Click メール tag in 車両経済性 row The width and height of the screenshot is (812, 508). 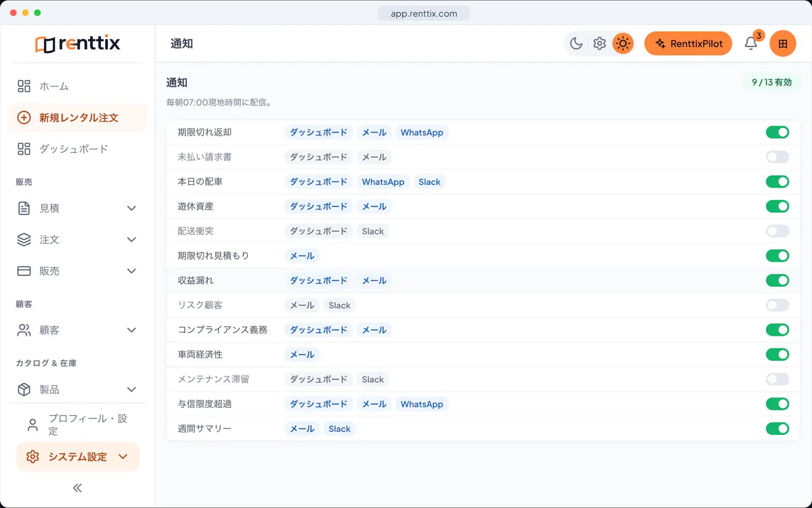(302, 355)
